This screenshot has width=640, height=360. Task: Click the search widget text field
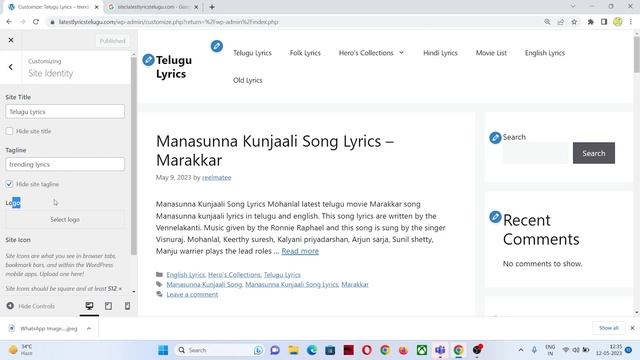click(x=536, y=153)
